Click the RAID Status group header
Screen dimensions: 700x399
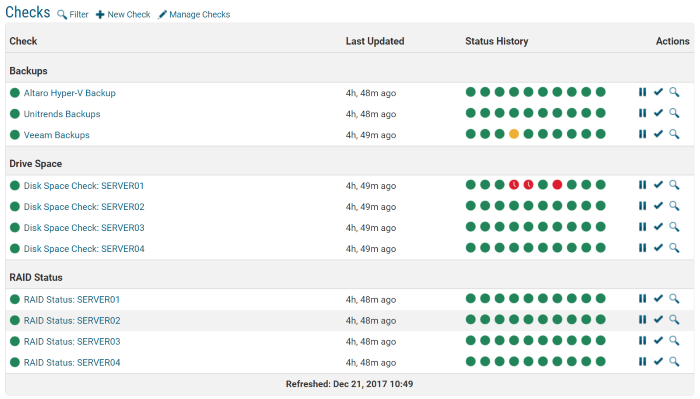coord(36,278)
